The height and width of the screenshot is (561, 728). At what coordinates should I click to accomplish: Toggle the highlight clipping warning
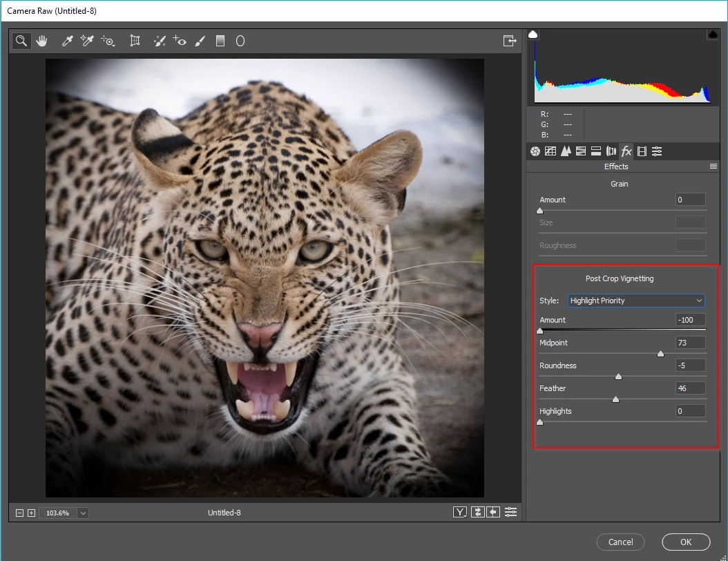pos(712,35)
